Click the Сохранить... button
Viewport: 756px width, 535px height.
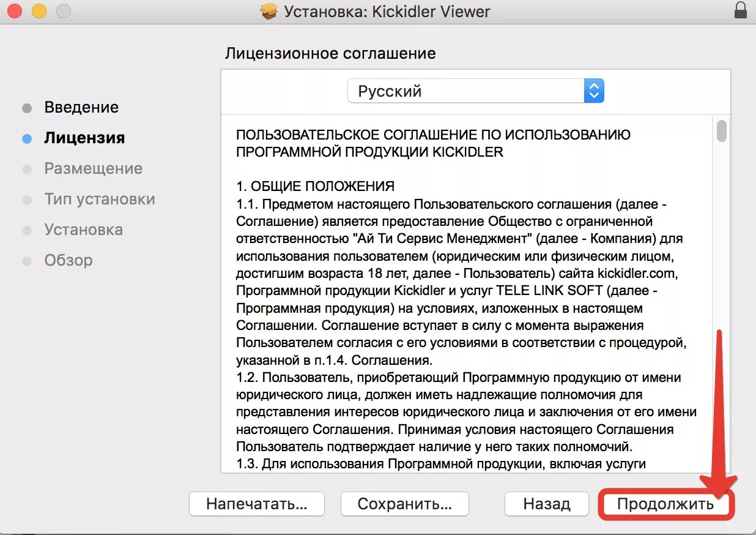(404, 504)
